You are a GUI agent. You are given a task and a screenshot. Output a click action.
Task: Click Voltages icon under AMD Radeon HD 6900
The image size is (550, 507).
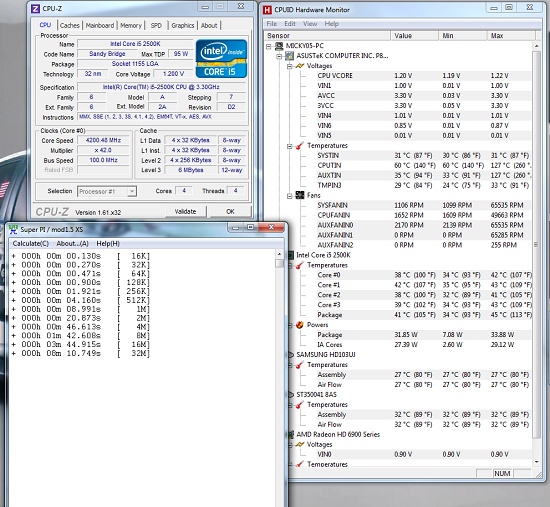pos(300,445)
